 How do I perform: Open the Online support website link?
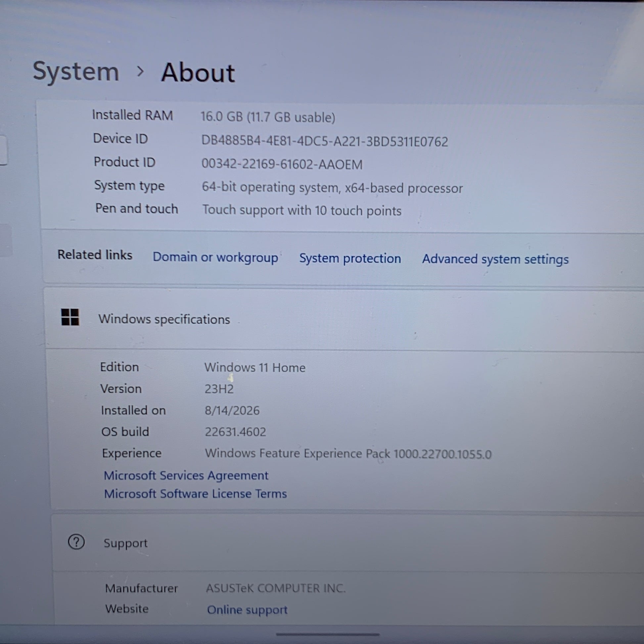(x=247, y=610)
